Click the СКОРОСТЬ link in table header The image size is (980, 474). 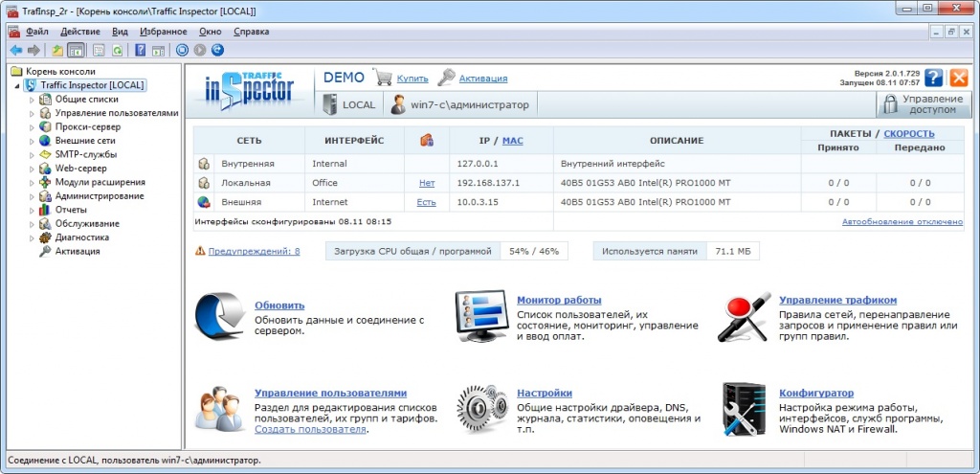pyautogui.click(x=909, y=133)
